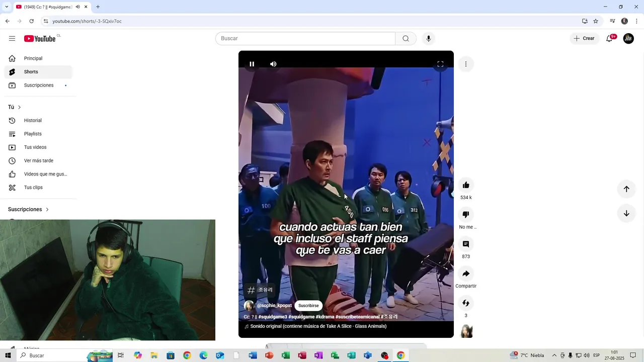644x362 pixels.
Task: Focus the Buscar search field
Action: (x=305, y=39)
